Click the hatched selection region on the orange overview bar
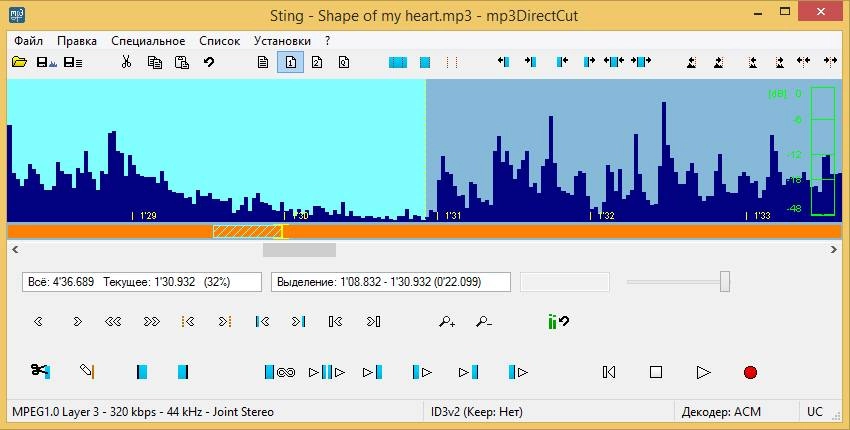Viewport: 850px width, 430px height. point(247,232)
